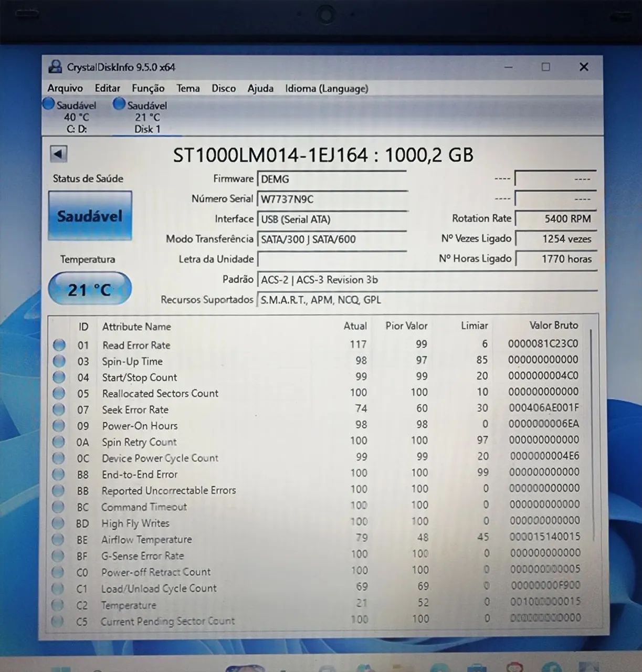Click raw value 0000081C23C0
The height and width of the screenshot is (672, 642).
543,343
